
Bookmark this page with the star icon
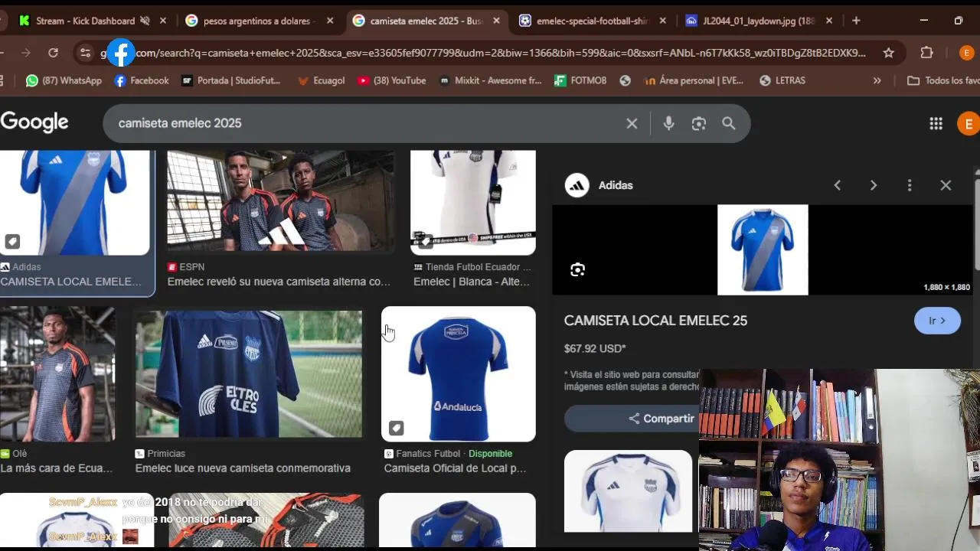click(888, 53)
